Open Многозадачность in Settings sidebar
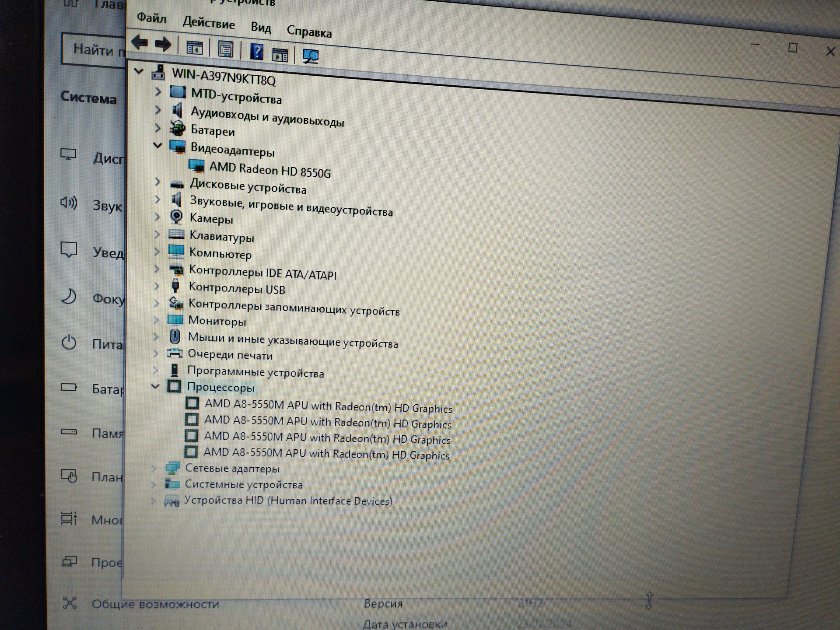840x630 pixels. (107, 520)
